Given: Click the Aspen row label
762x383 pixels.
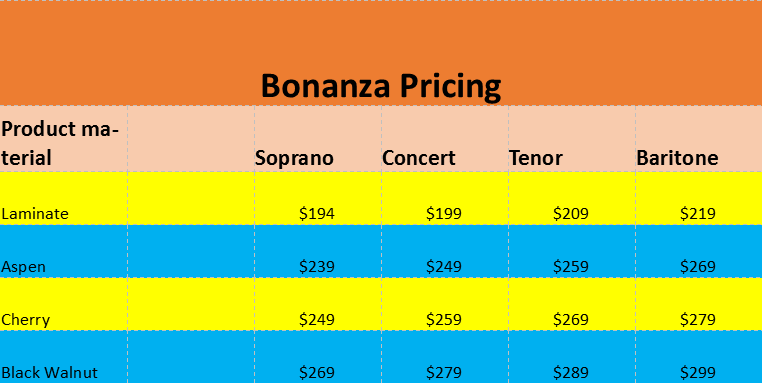Looking at the screenshot, I should pos(64,251).
